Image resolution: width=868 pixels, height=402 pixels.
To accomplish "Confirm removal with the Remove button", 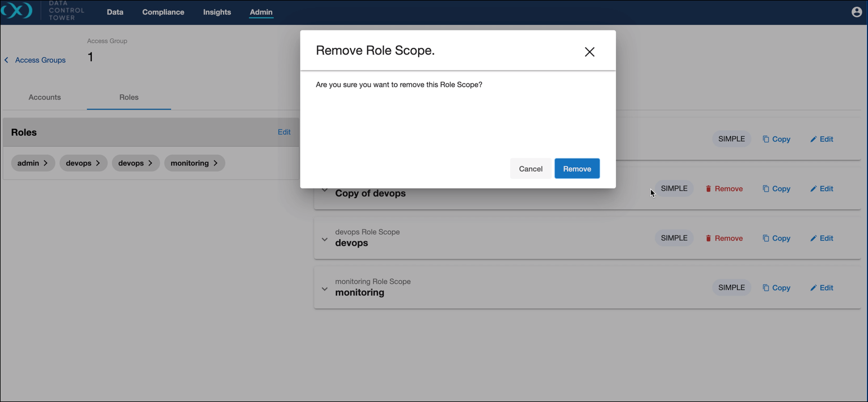I will click(x=577, y=169).
